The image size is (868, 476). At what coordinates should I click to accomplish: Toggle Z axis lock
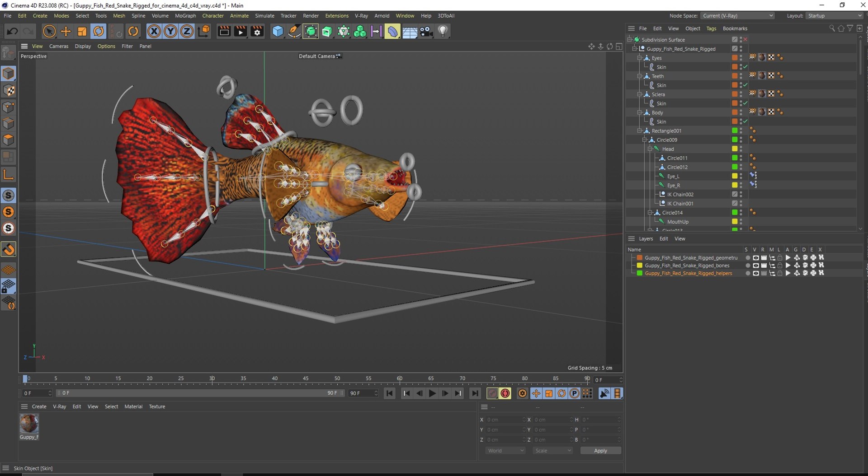pos(187,31)
